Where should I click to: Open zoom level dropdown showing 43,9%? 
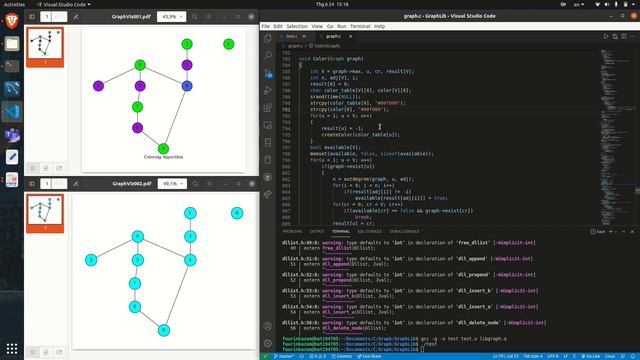pos(171,17)
